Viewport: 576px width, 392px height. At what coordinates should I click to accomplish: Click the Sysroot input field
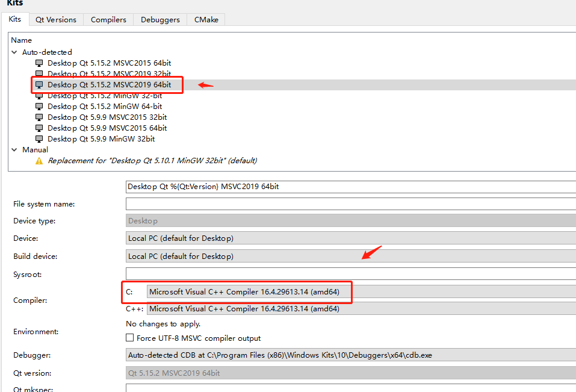(351, 274)
